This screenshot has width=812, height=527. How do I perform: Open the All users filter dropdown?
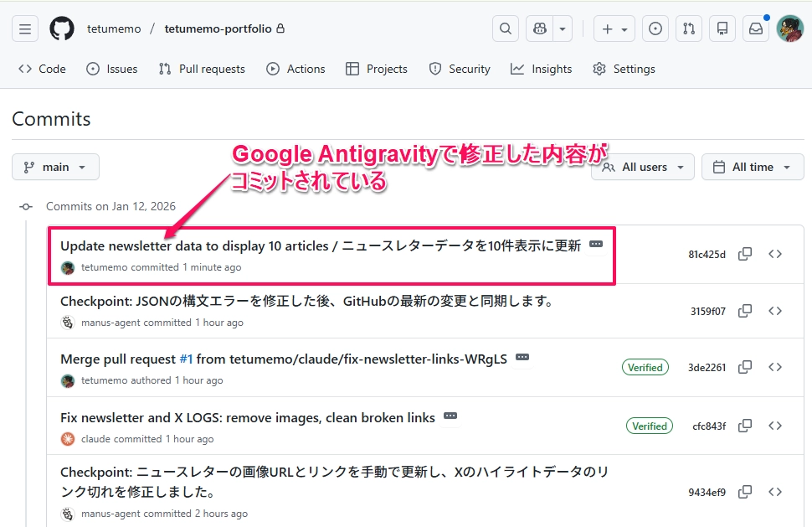(x=643, y=167)
